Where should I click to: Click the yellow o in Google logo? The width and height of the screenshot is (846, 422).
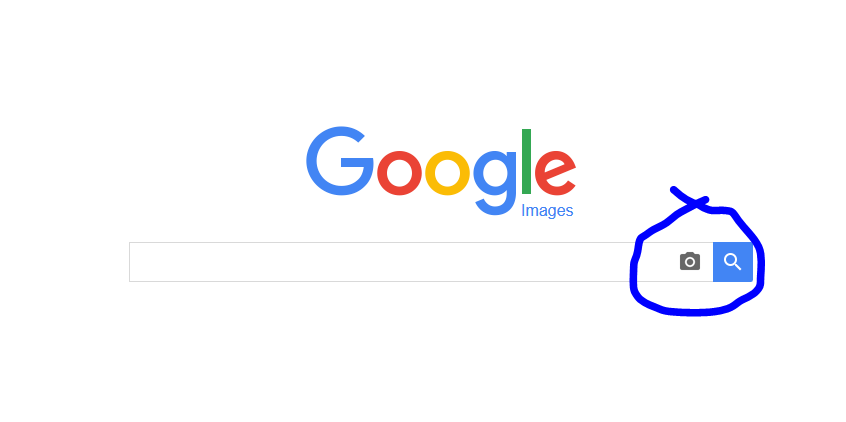[x=447, y=173]
